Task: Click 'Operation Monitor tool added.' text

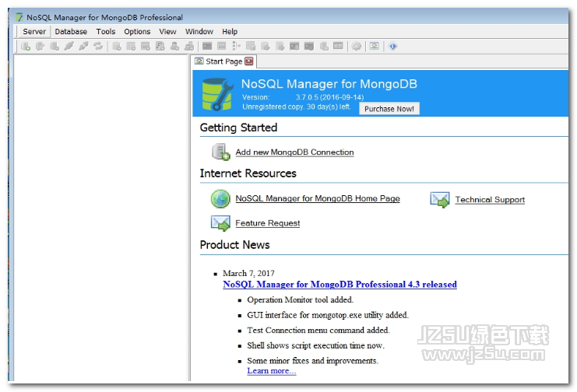Action: tap(301, 299)
